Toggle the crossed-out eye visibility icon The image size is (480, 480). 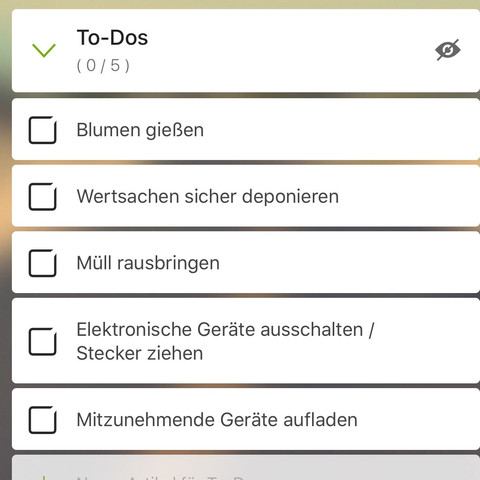pos(448,50)
